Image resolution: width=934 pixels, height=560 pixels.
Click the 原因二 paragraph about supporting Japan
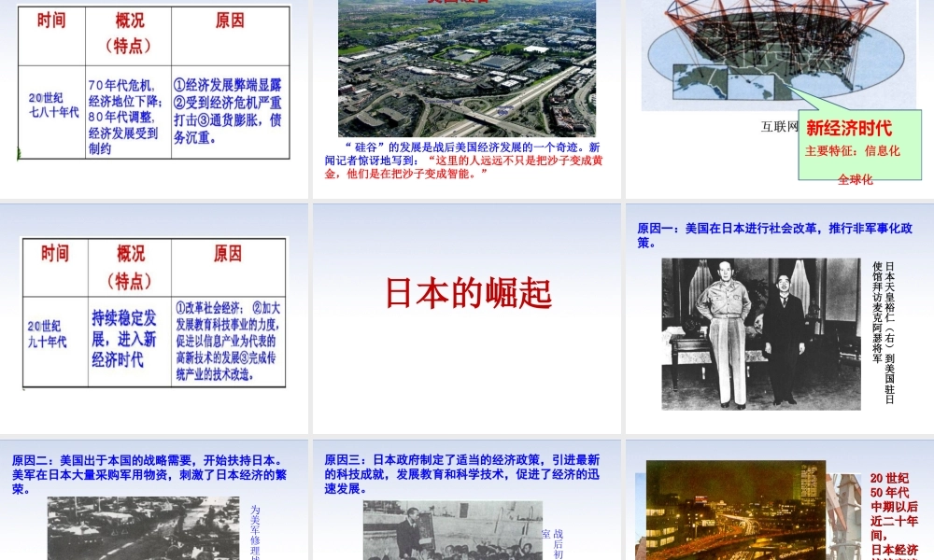pyautogui.click(x=149, y=474)
